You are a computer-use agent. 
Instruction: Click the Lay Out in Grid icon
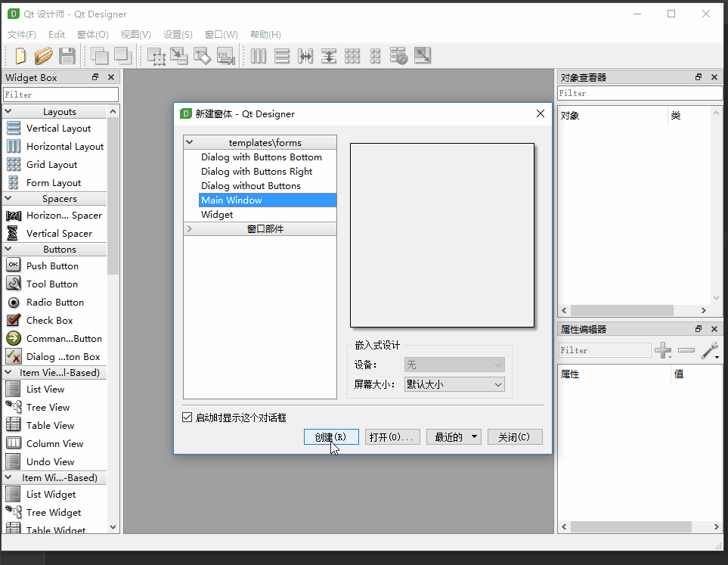[352, 56]
